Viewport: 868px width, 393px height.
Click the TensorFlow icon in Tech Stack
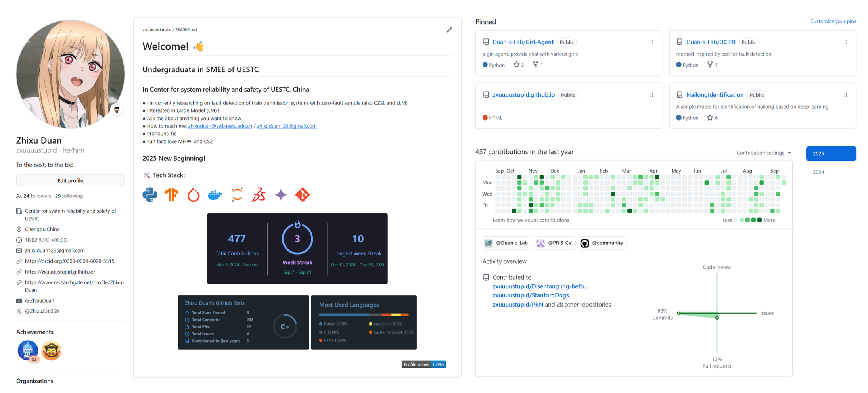[x=172, y=195]
